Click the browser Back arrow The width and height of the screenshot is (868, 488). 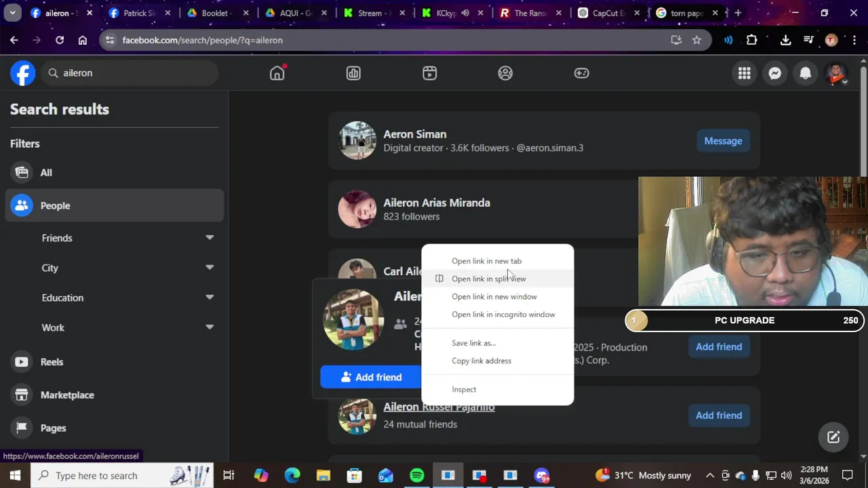pos(14,40)
